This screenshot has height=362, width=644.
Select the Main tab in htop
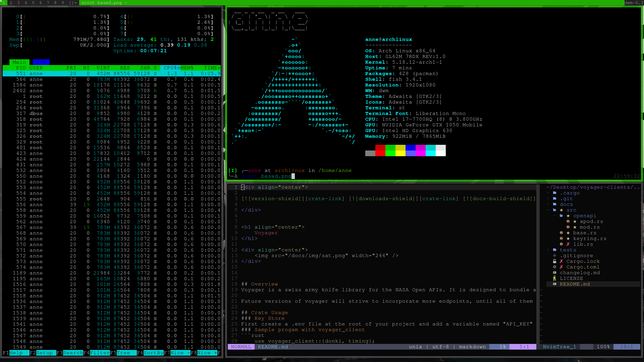(19, 62)
